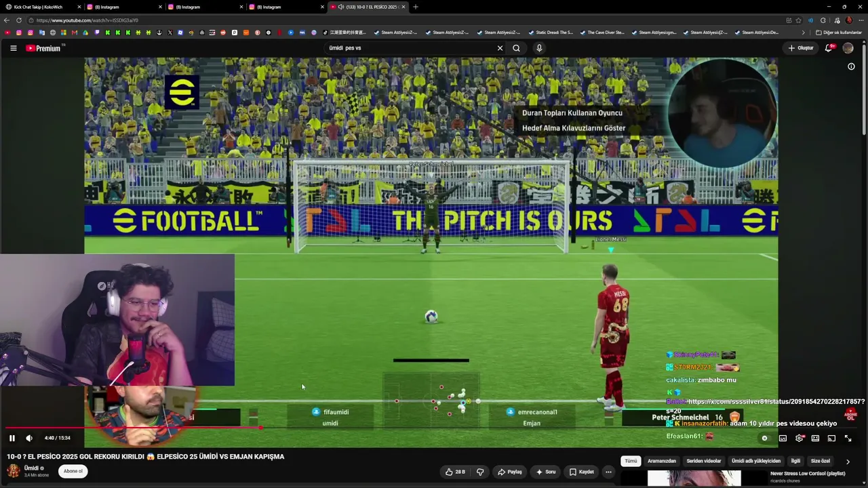Close the Kick Chat Takip tab
The width and height of the screenshot is (868, 488).
pos(79,7)
